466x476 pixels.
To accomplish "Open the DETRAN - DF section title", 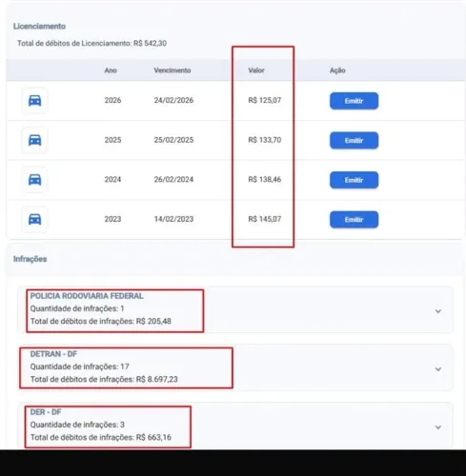I will coord(53,354).
